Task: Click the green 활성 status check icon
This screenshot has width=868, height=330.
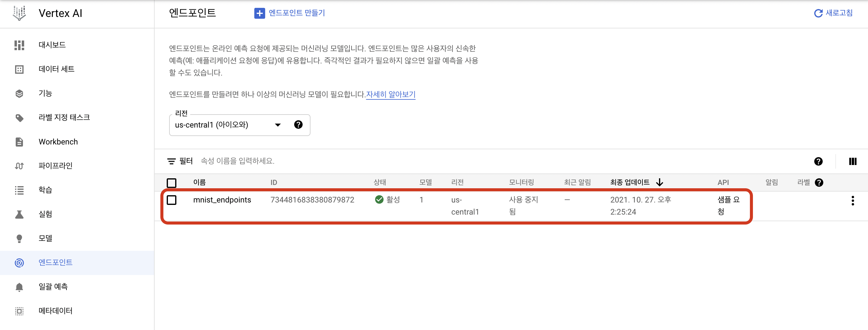Action: pos(379,199)
